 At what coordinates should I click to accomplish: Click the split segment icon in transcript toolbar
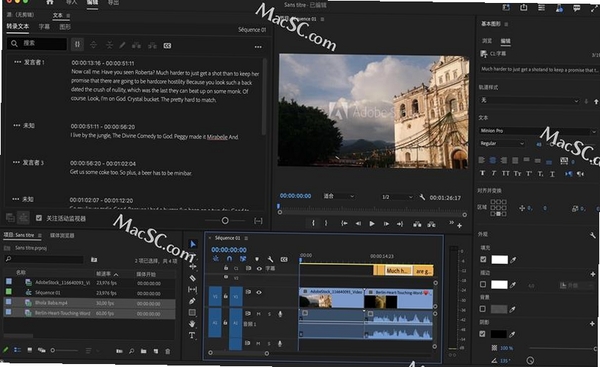93,45
